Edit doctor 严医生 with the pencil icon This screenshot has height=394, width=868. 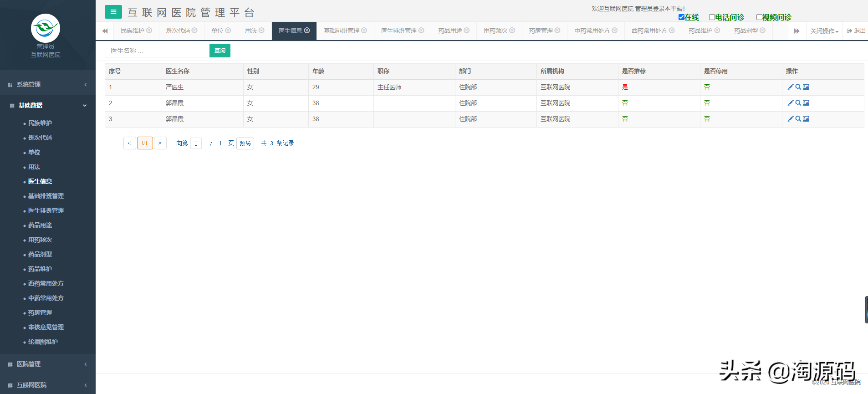[791, 87]
